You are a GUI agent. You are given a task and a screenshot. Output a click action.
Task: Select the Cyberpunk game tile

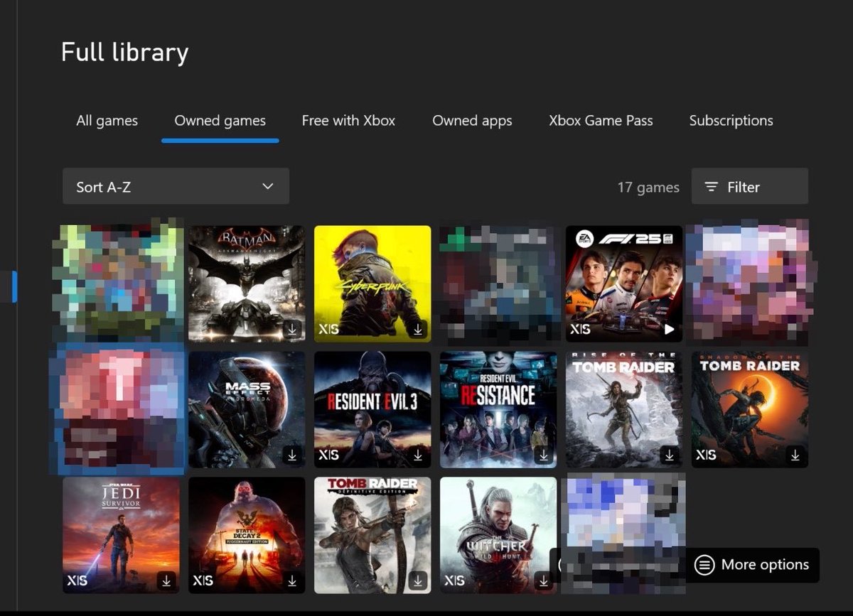[372, 283]
